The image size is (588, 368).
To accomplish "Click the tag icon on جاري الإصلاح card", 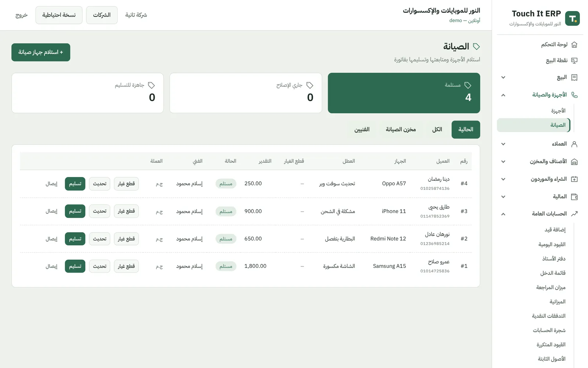I will tap(310, 85).
